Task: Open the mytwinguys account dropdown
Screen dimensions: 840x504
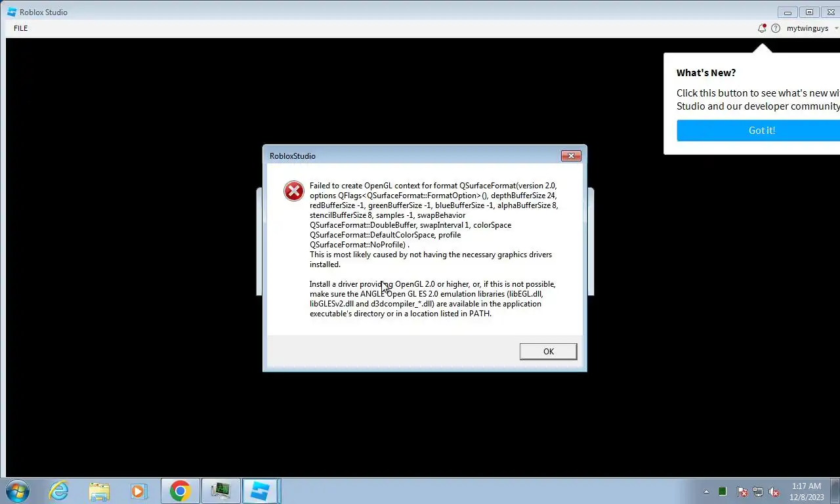Action: (812, 28)
